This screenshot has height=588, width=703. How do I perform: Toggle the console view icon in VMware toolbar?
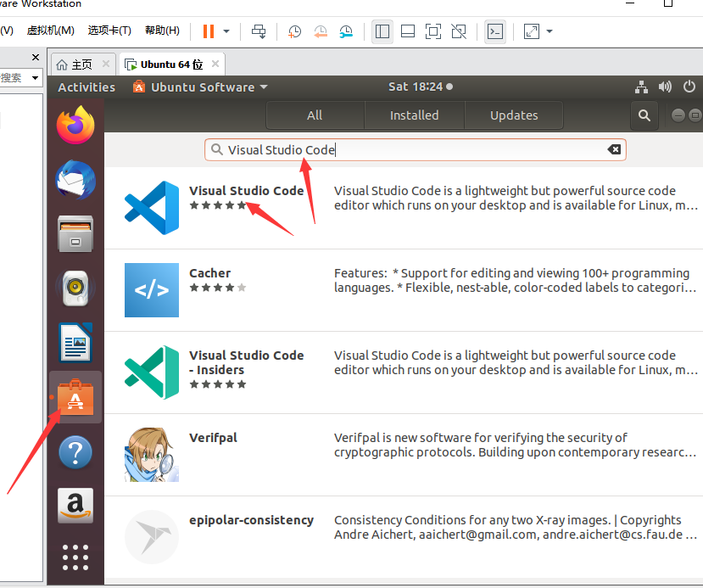click(x=495, y=31)
